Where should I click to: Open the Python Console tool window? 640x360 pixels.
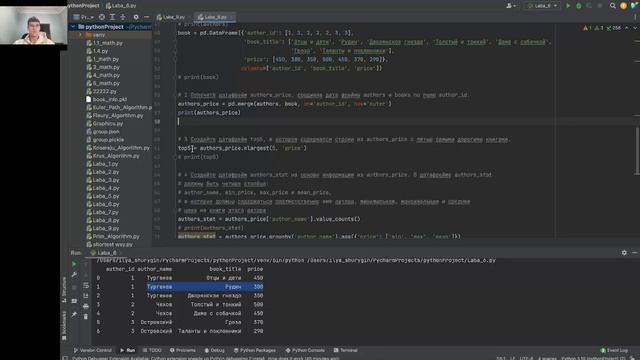[304, 350]
